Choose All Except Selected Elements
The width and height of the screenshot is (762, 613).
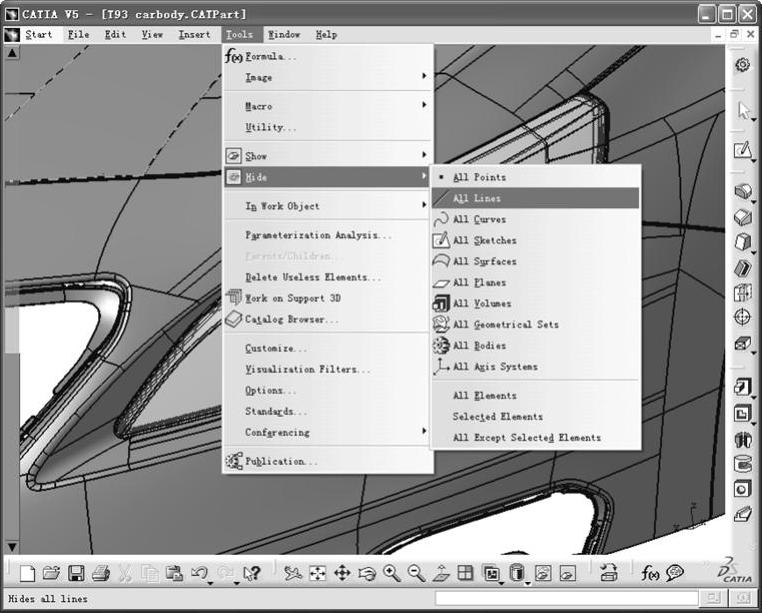536,438
